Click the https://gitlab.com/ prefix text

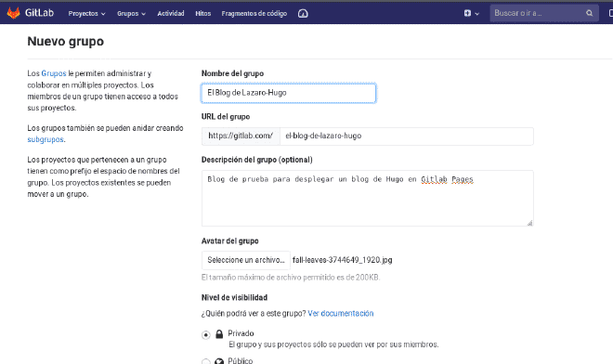tap(241, 136)
